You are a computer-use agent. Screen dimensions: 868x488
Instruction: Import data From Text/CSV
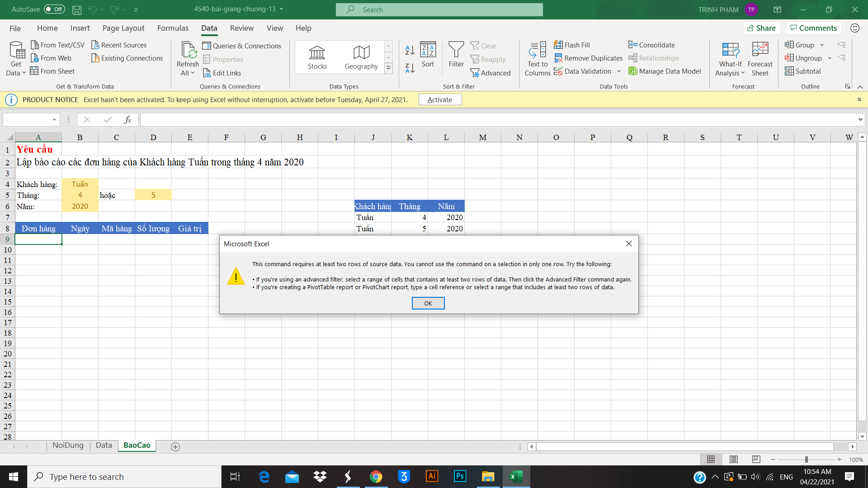57,45
